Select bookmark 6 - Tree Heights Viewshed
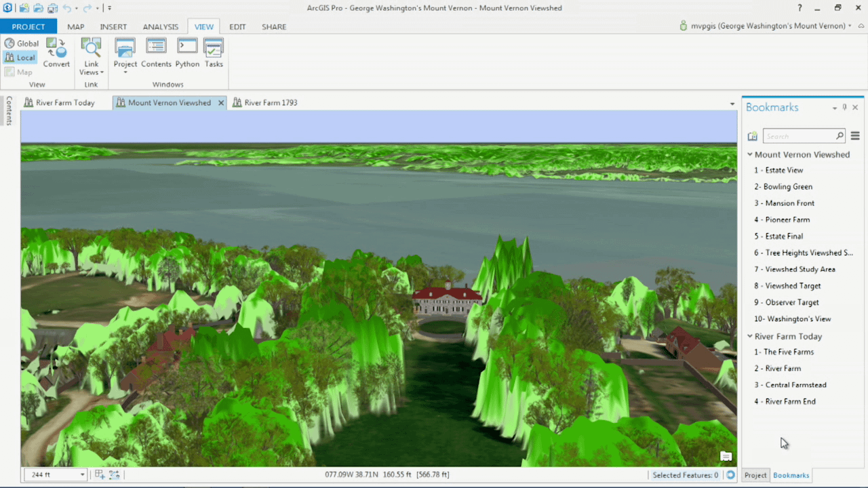The height and width of the screenshot is (488, 868). click(x=804, y=253)
